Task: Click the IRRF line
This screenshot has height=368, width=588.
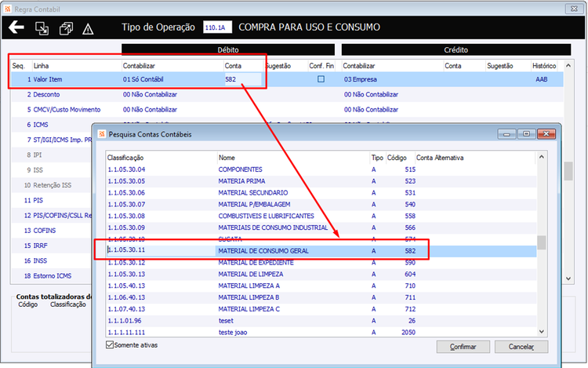Action: click(41, 246)
